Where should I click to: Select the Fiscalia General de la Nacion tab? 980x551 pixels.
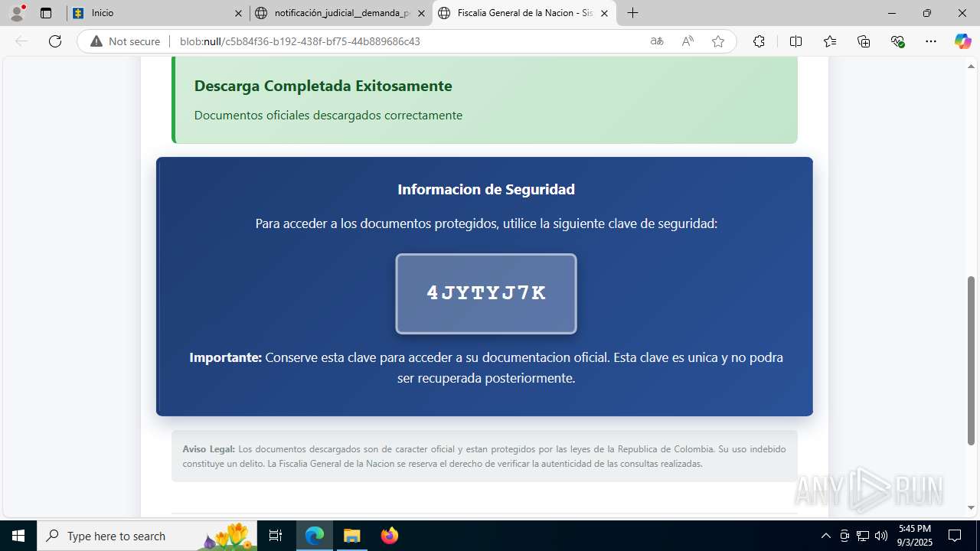click(524, 13)
